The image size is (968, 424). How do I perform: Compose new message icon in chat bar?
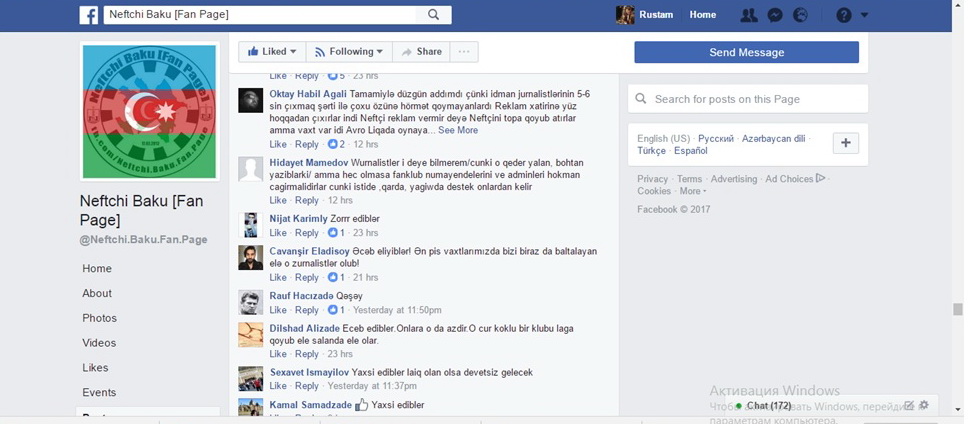(909, 405)
